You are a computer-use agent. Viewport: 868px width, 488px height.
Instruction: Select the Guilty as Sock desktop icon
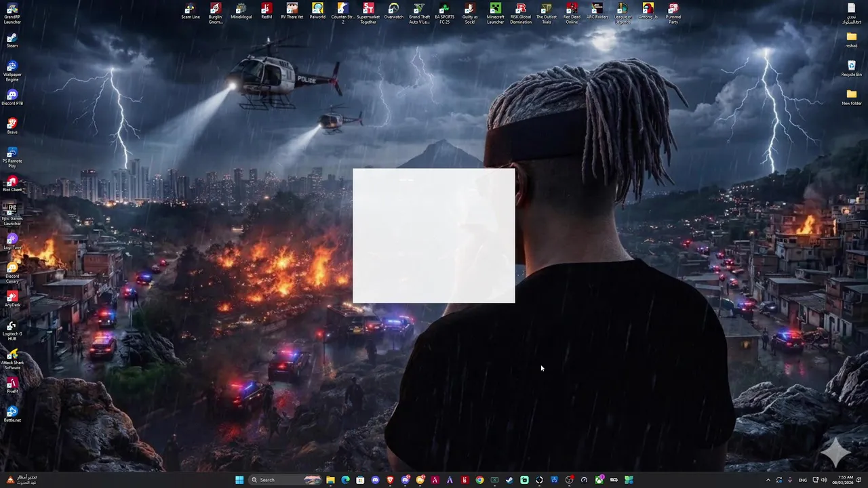[470, 14]
